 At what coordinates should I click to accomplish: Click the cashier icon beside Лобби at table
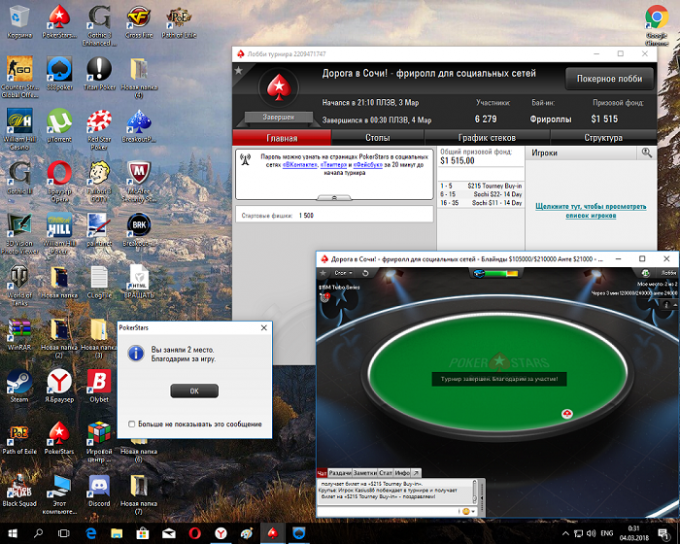tap(646, 272)
